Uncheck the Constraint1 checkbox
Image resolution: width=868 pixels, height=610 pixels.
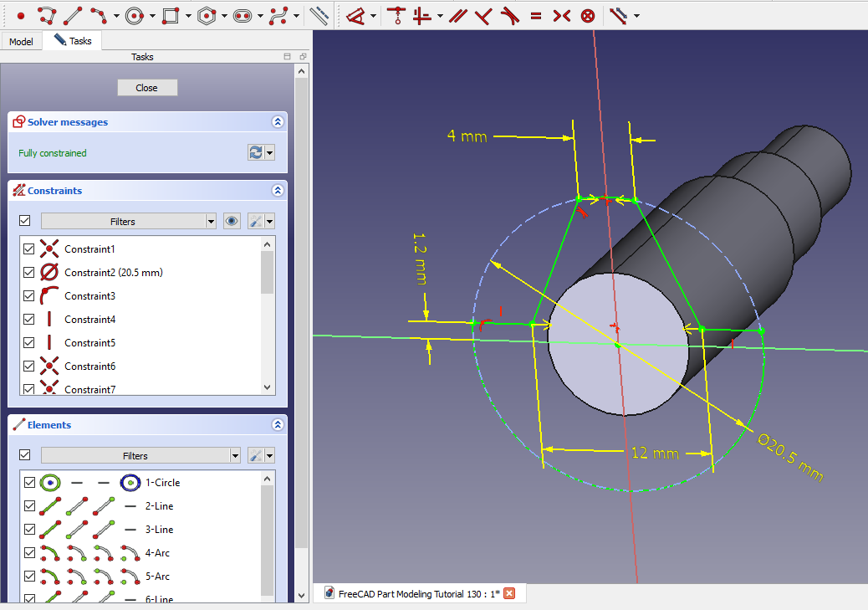[29, 249]
